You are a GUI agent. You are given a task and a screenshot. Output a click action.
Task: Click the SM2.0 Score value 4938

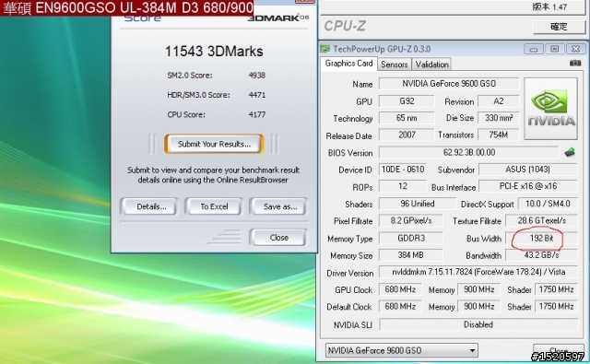pos(257,76)
